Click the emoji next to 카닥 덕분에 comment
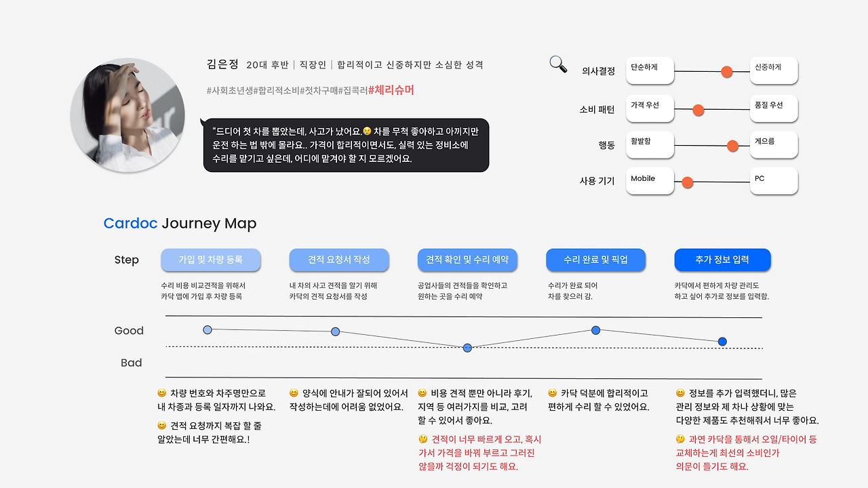The height and width of the screenshot is (488, 868). coord(552,392)
